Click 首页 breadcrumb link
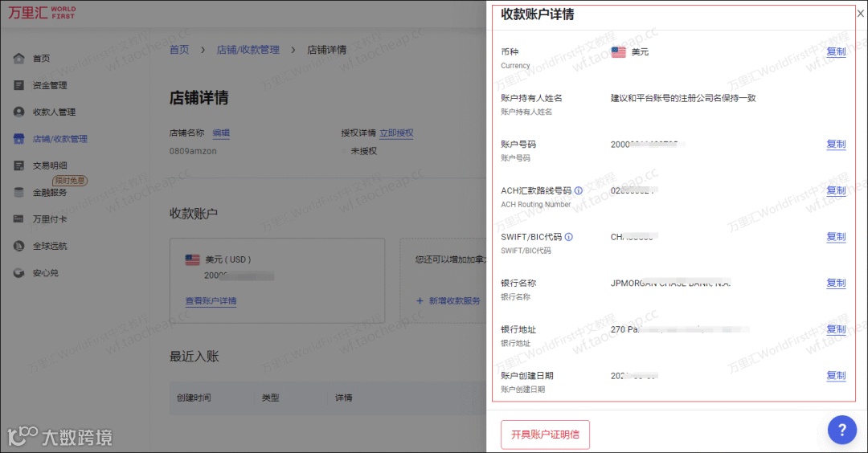868x453 pixels. point(179,50)
